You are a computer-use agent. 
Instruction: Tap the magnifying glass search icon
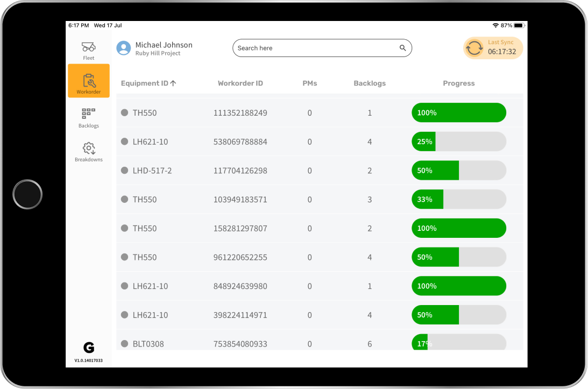click(402, 48)
